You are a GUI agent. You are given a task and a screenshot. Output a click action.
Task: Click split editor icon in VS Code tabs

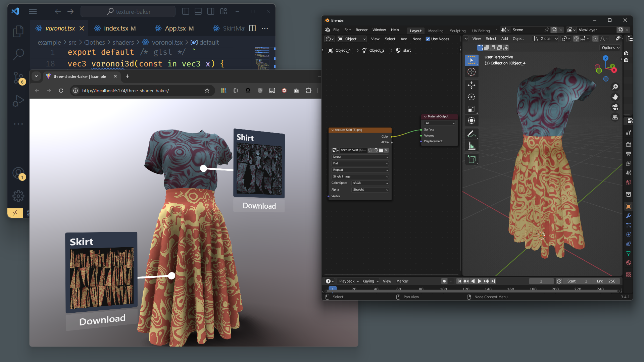[253, 28]
